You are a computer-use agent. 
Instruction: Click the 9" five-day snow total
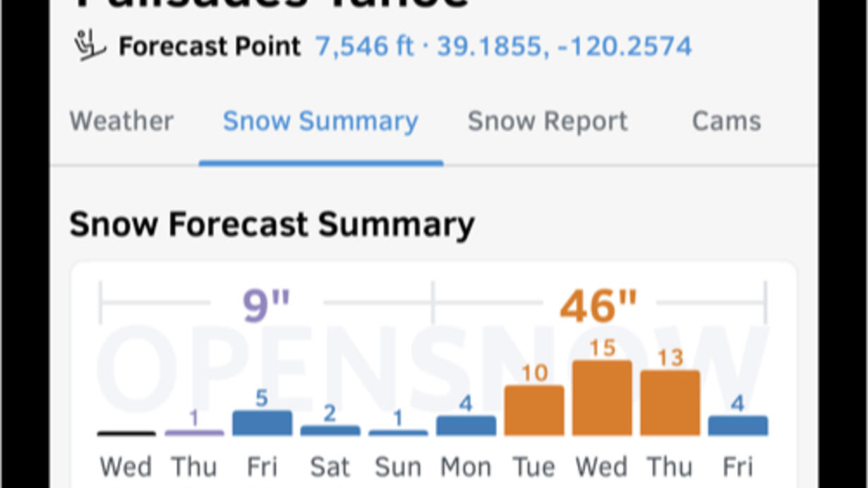(x=266, y=305)
